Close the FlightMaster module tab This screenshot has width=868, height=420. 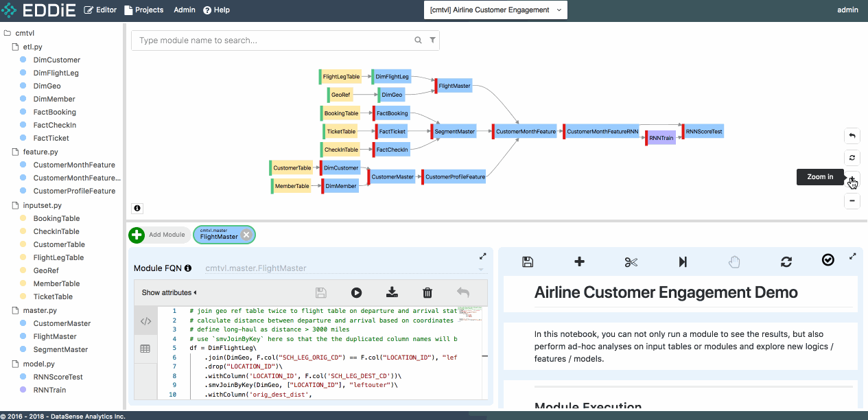click(x=246, y=235)
